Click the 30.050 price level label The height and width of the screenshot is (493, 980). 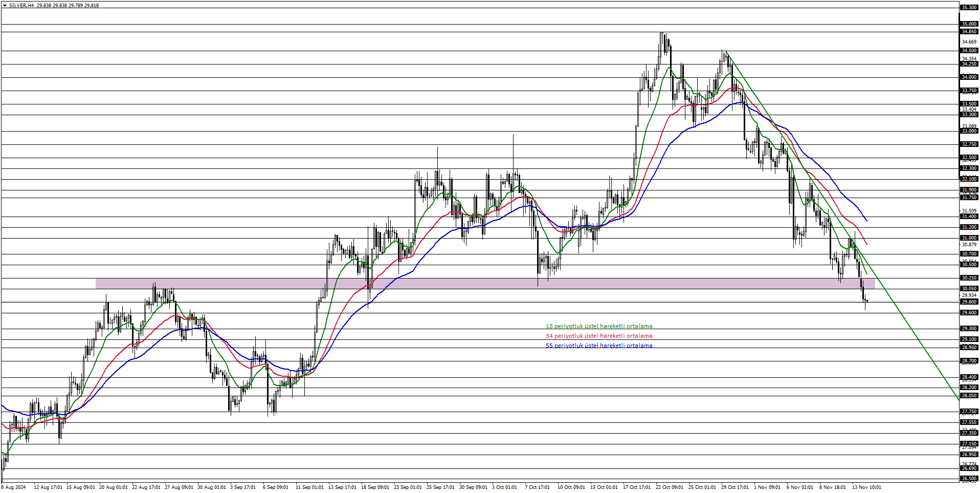(x=969, y=289)
